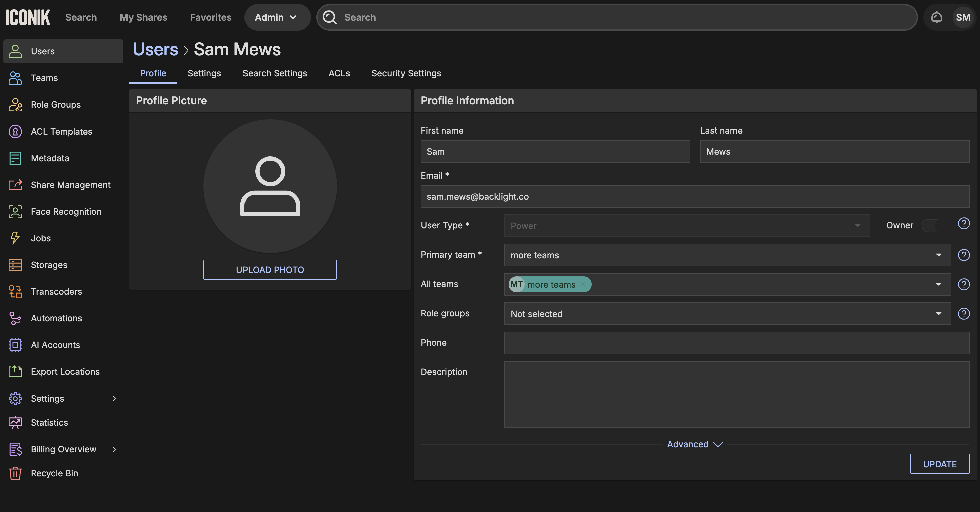Open Face Recognition sidebar icon
Viewport: 980px width, 512px height.
15,212
